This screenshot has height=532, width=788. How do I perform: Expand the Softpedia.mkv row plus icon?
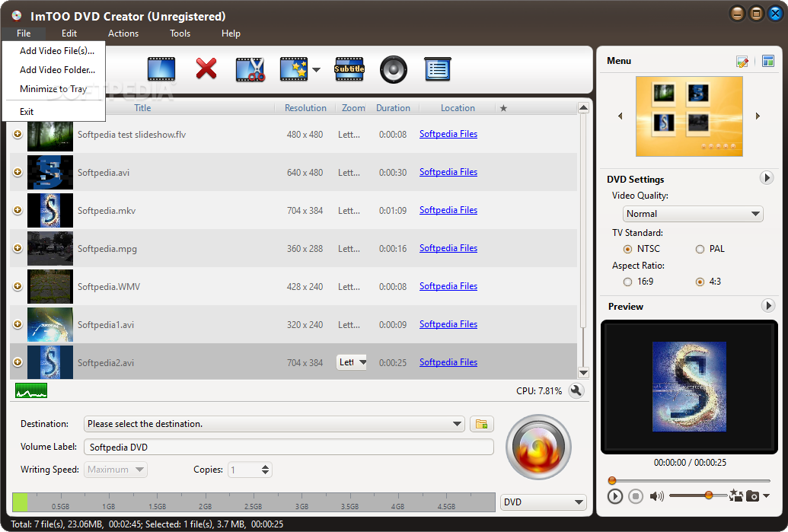point(18,210)
